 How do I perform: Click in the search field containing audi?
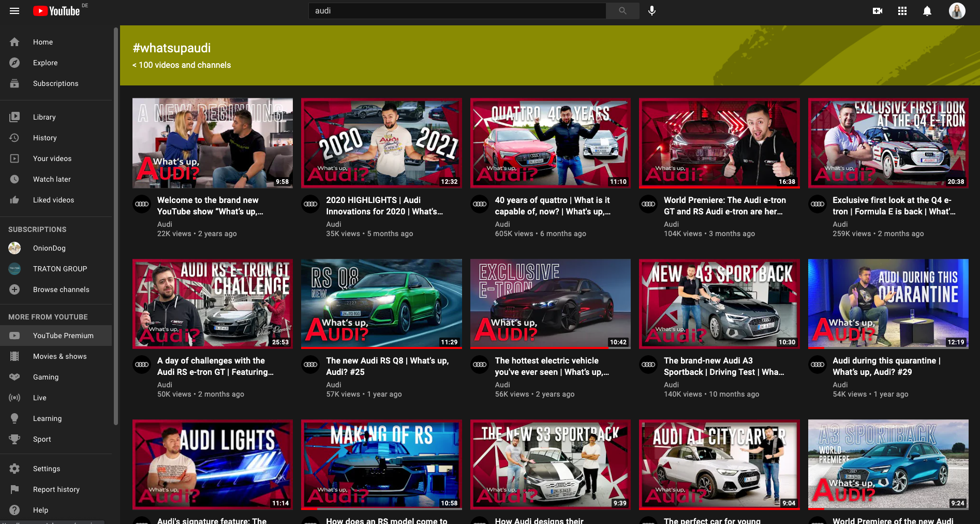point(457,11)
